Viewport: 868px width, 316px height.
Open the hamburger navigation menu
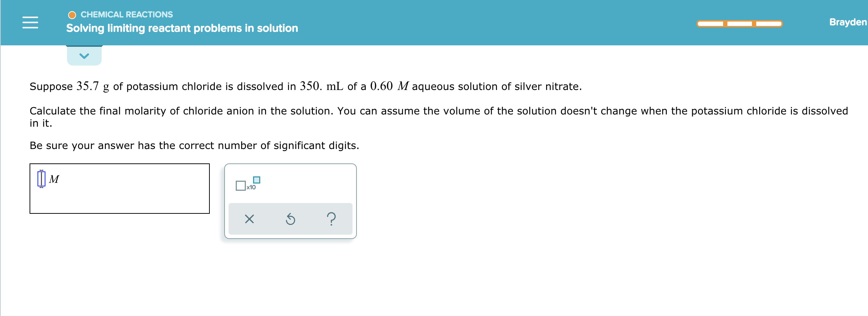[31, 22]
